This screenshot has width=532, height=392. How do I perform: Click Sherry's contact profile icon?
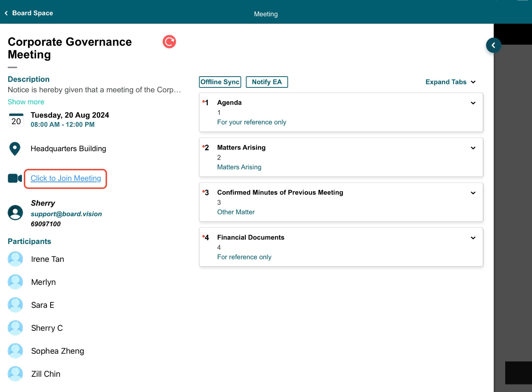click(x=15, y=213)
